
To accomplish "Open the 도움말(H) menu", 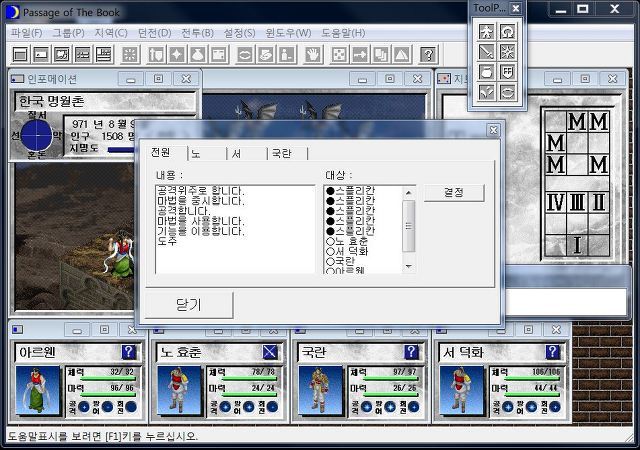I will click(x=343, y=33).
